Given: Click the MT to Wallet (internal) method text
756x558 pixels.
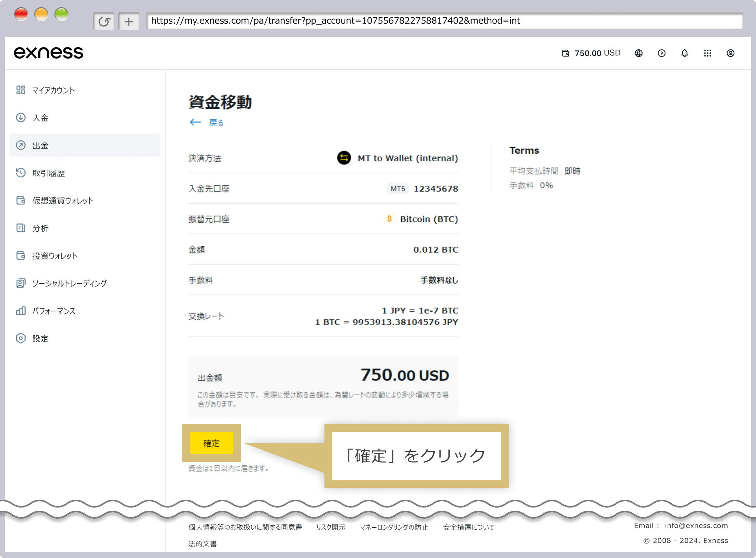Looking at the screenshot, I should click(408, 158).
